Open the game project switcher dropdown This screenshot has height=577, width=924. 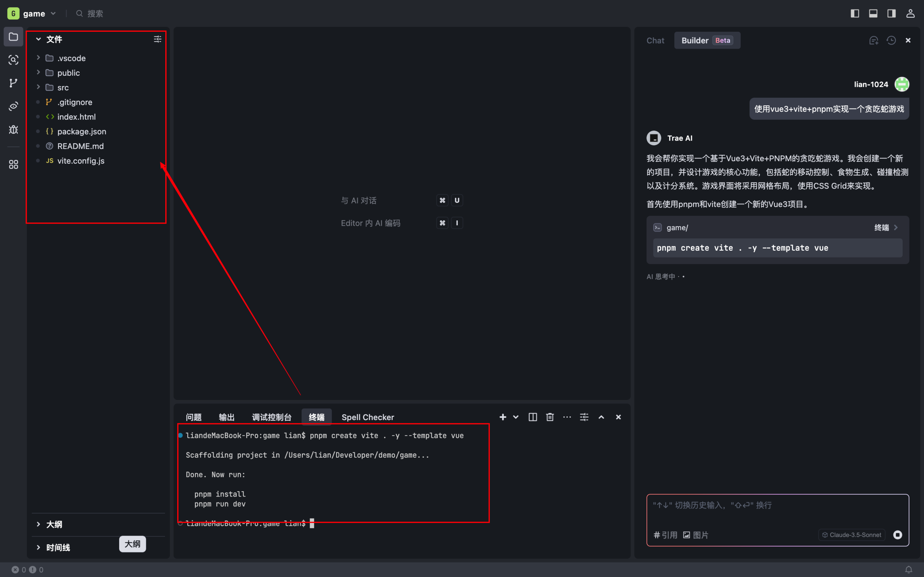(x=53, y=13)
